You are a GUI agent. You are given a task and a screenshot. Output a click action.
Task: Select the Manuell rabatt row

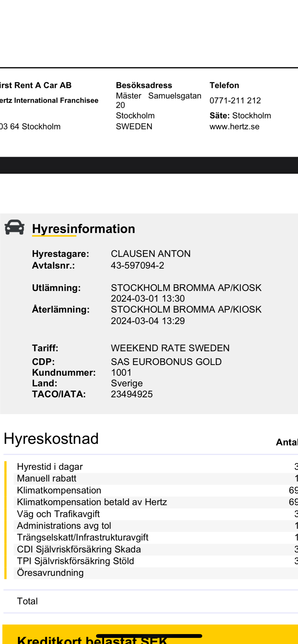(47, 478)
